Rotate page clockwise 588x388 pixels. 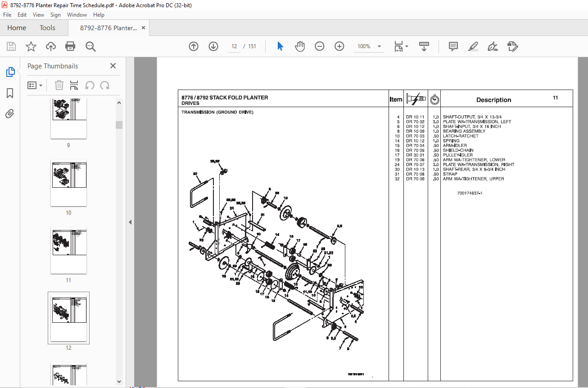click(x=105, y=85)
